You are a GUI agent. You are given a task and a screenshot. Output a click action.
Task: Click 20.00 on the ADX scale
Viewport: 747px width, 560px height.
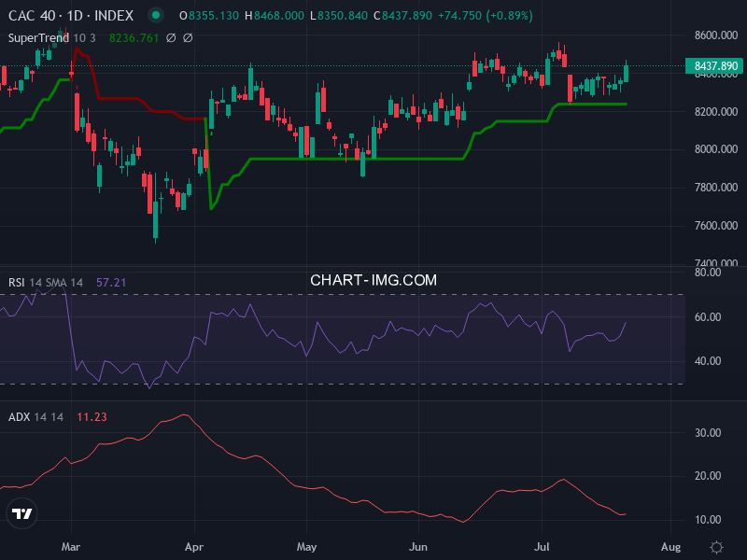pyautogui.click(x=708, y=476)
